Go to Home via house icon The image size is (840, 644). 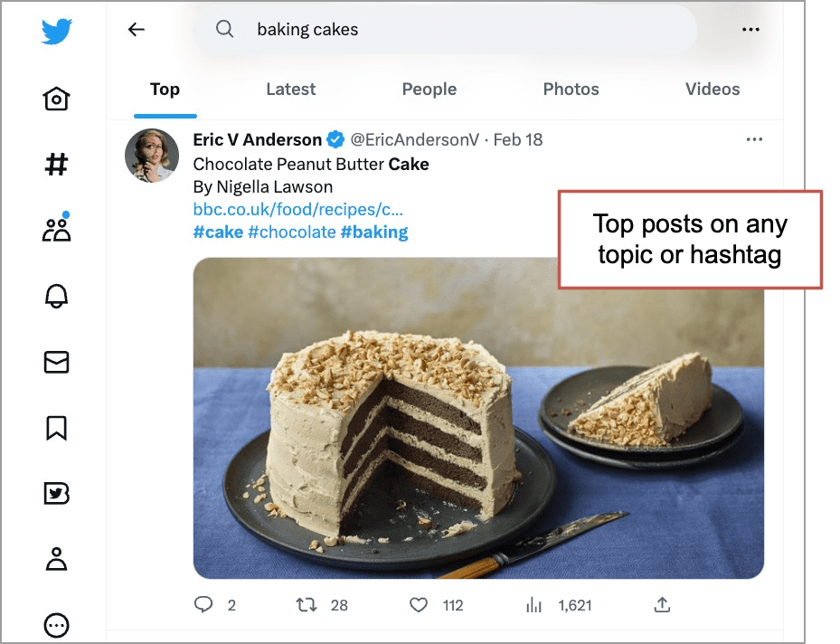[56, 99]
